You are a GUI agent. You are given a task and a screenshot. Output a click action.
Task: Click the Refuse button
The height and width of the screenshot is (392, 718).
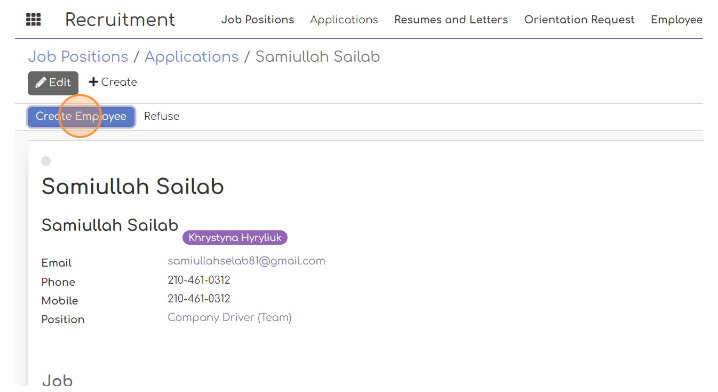(x=162, y=116)
